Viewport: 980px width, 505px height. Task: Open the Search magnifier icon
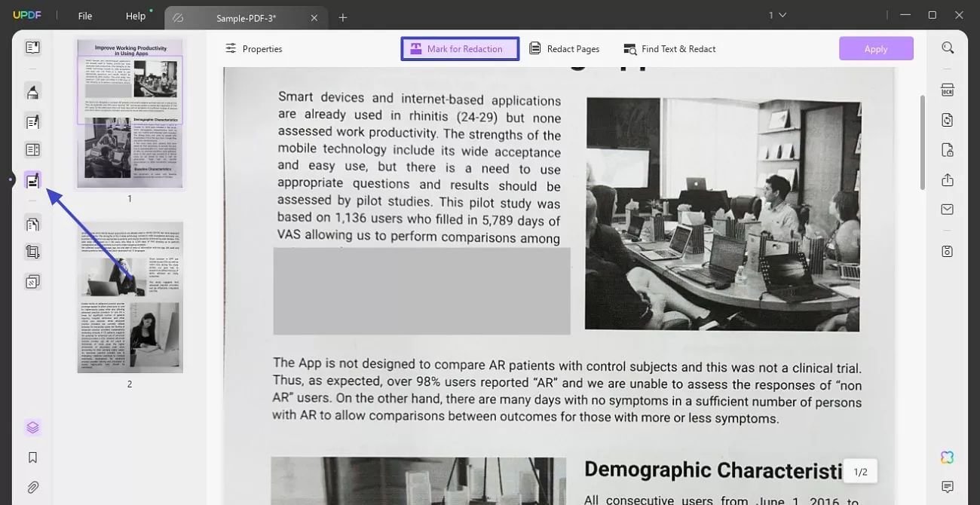coord(948,47)
